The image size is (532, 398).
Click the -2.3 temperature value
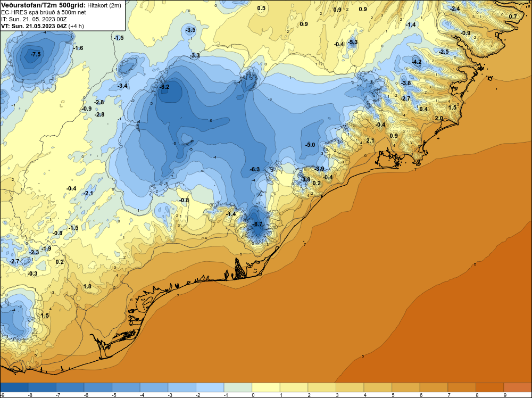click(x=34, y=252)
